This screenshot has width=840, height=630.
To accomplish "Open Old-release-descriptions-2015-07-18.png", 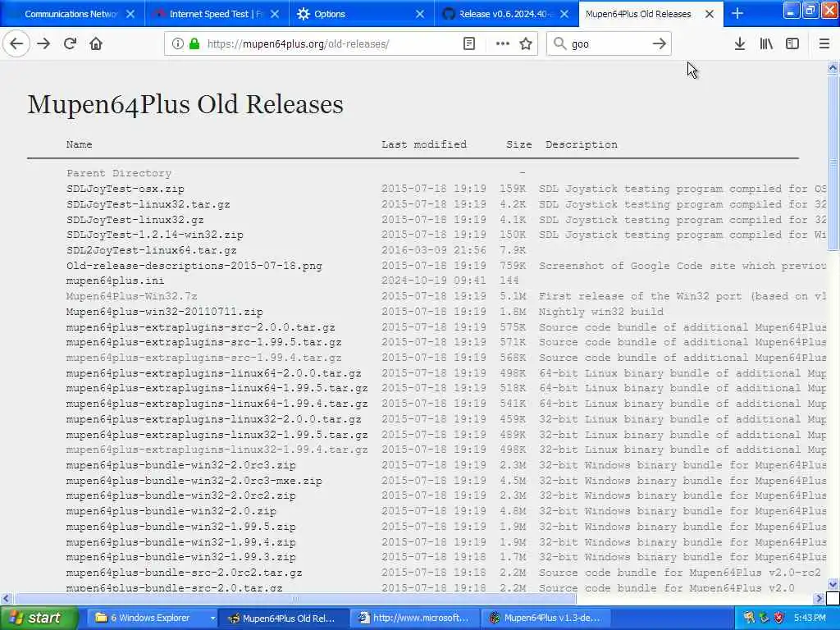I will (194, 266).
